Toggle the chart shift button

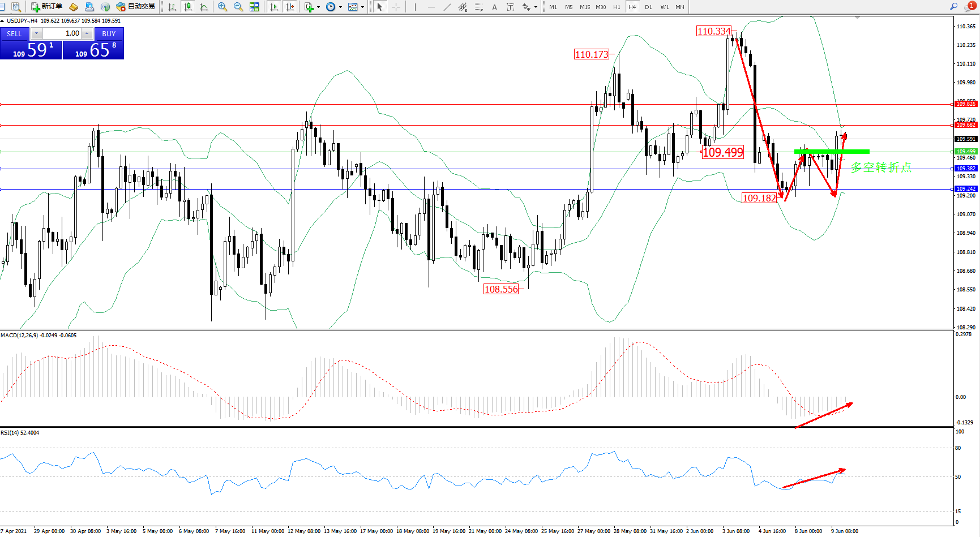point(290,7)
